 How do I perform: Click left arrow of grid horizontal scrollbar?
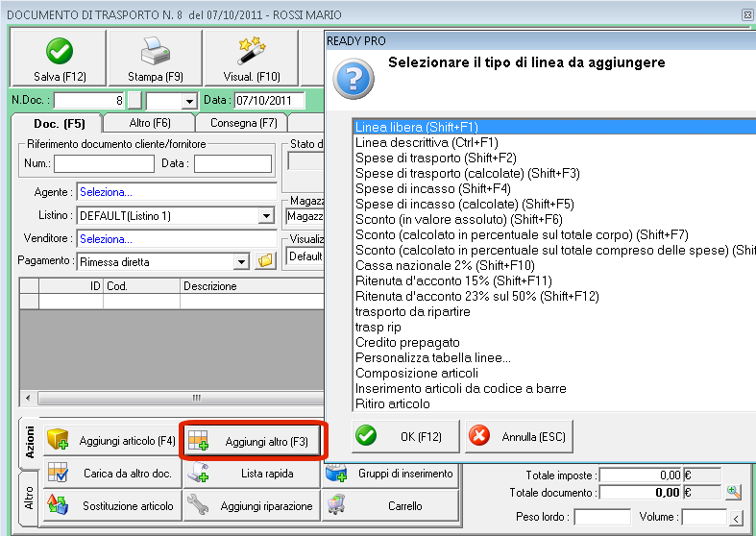[28, 398]
